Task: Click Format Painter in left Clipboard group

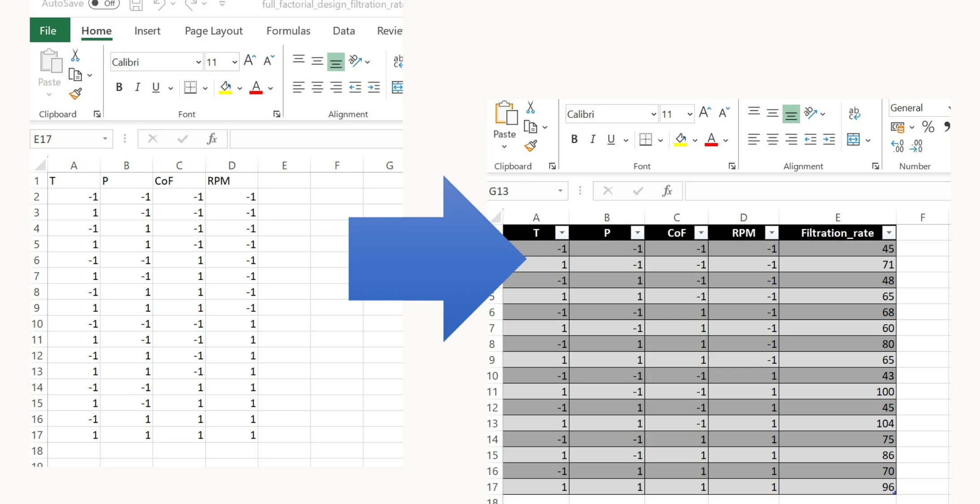Action: [75, 94]
